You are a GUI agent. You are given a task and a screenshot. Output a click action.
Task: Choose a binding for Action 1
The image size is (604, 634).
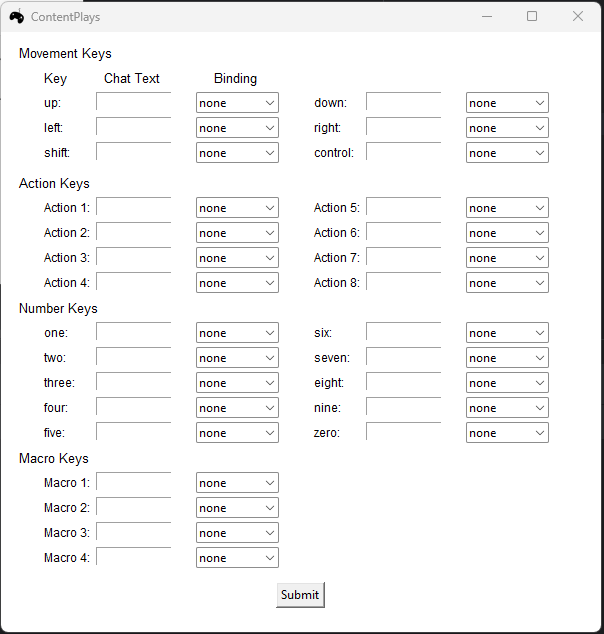237,208
